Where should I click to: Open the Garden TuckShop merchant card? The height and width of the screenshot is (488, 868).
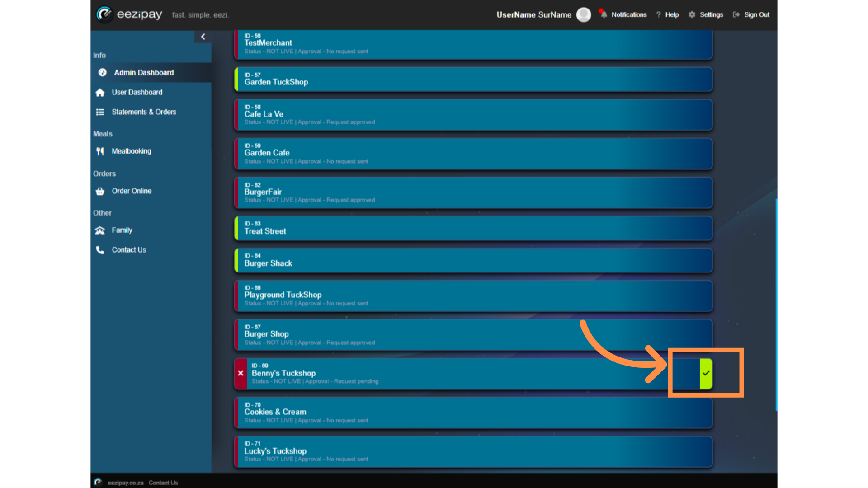(473, 79)
